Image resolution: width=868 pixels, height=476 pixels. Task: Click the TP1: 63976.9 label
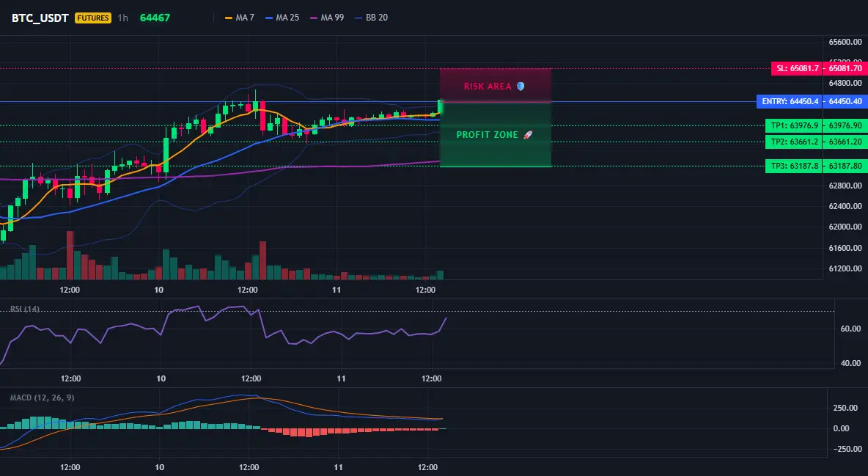[x=793, y=126]
